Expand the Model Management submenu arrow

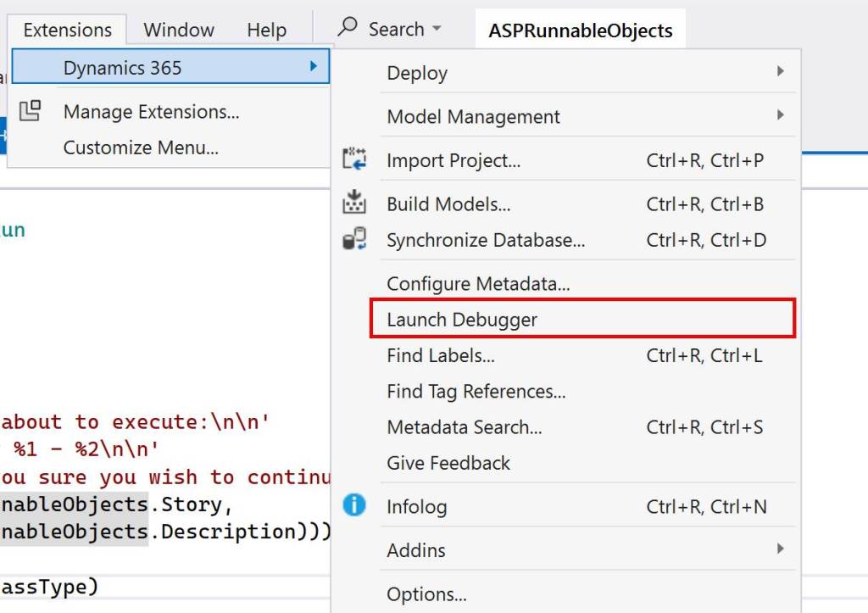(x=781, y=115)
